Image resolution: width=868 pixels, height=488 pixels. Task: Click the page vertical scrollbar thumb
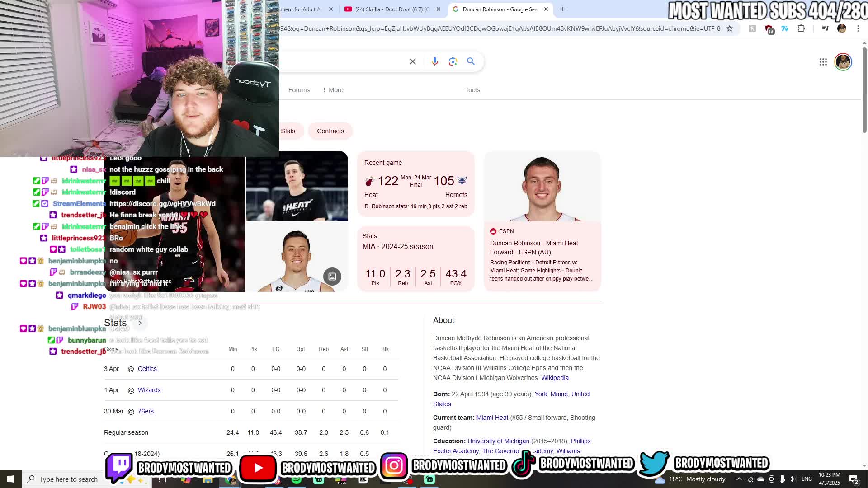click(x=864, y=89)
